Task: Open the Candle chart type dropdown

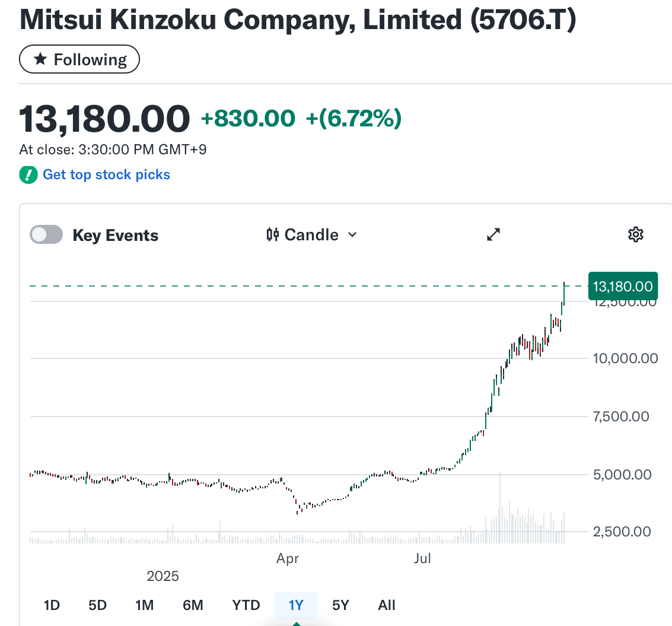Action: [x=311, y=235]
